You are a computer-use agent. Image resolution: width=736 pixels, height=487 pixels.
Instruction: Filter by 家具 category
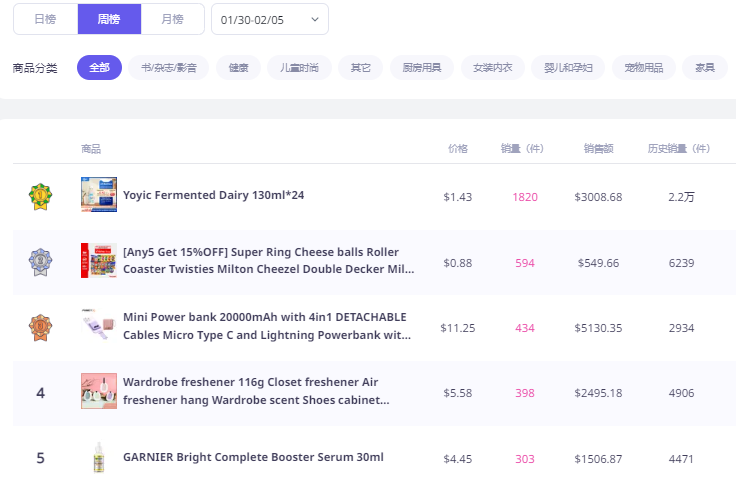click(x=705, y=68)
